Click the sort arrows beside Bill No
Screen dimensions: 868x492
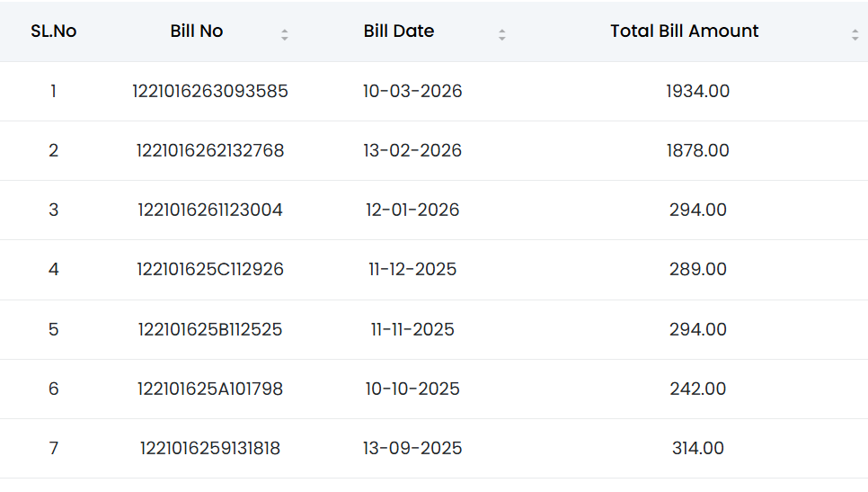click(x=285, y=35)
